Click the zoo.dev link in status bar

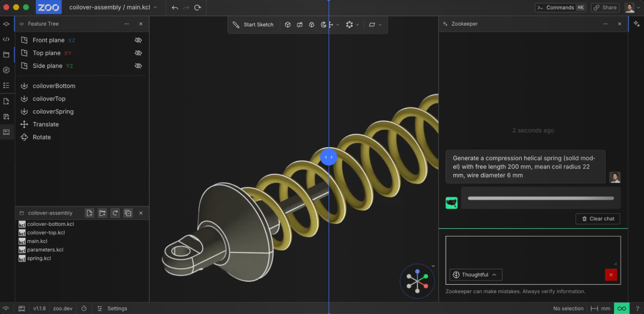pyautogui.click(x=63, y=308)
